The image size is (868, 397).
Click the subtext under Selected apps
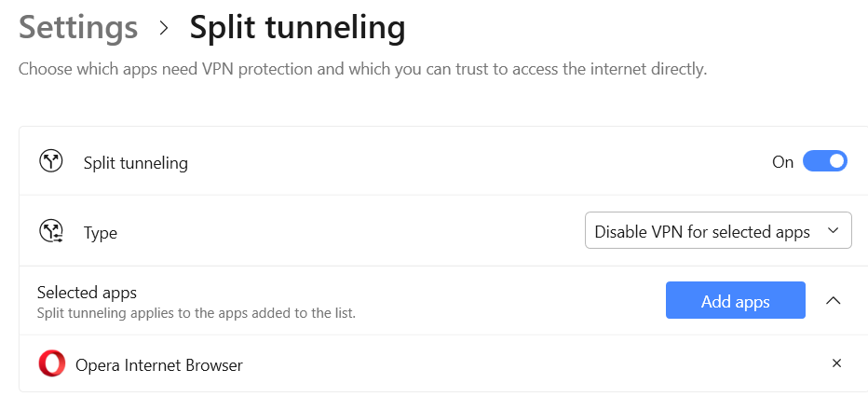[196, 313]
